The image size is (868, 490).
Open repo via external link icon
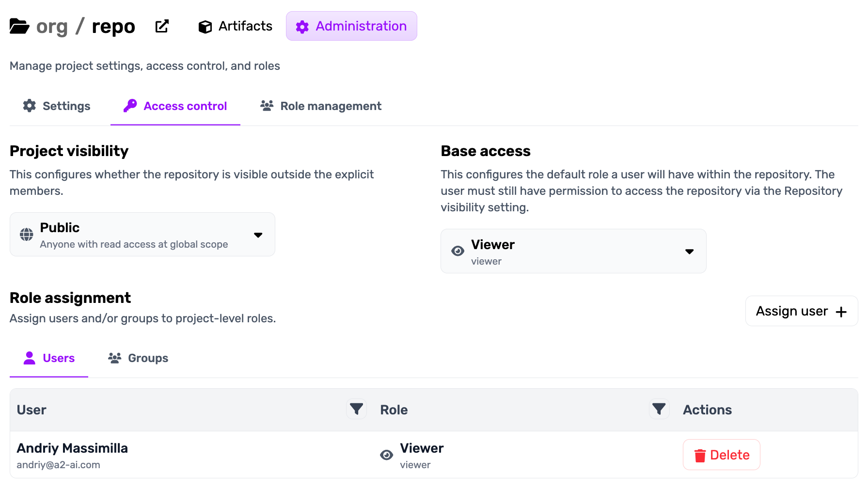(x=162, y=26)
